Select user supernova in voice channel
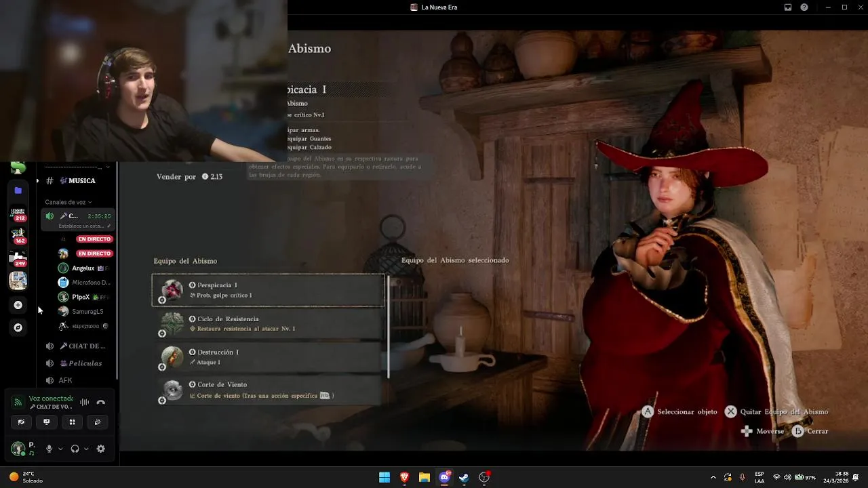 click(x=84, y=326)
